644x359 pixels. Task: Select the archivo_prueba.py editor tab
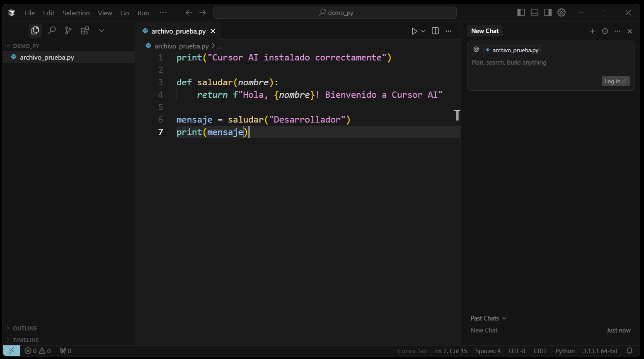(178, 31)
